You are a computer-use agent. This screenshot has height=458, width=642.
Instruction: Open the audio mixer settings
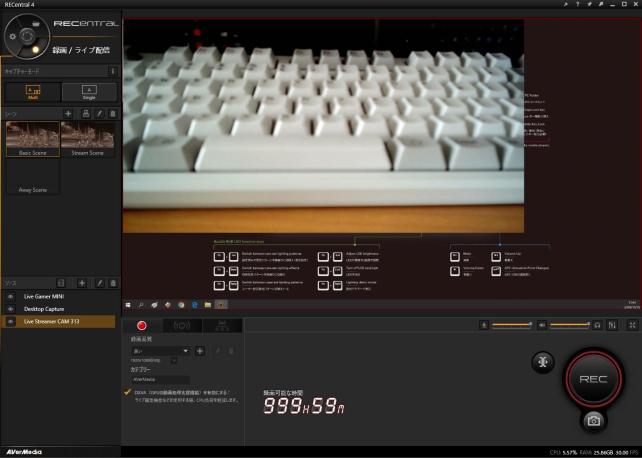pos(612,325)
